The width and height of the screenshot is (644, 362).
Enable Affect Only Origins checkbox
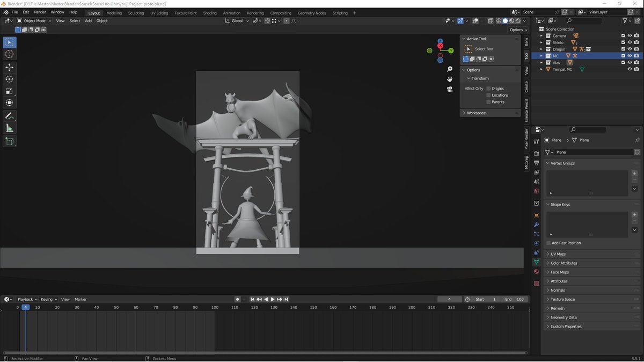pyautogui.click(x=488, y=88)
